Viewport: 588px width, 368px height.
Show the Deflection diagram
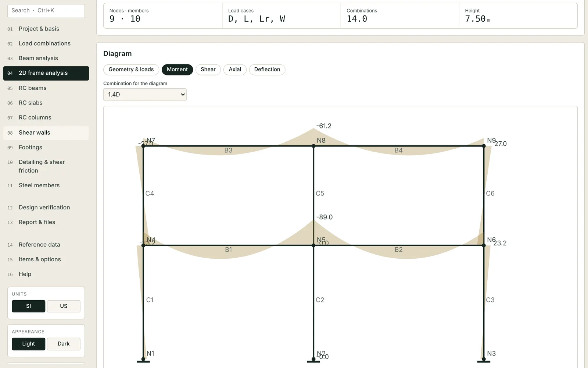pyautogui.click(x=267, y=70)
